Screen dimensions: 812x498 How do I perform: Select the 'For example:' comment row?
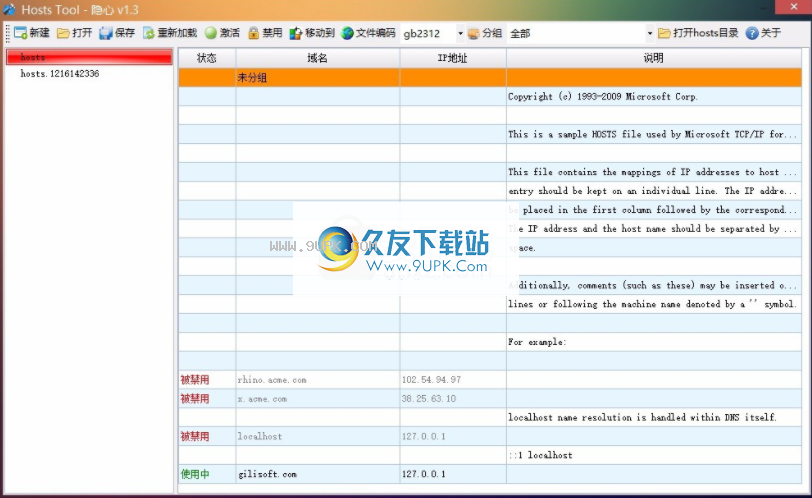click(x=654, y=342)
